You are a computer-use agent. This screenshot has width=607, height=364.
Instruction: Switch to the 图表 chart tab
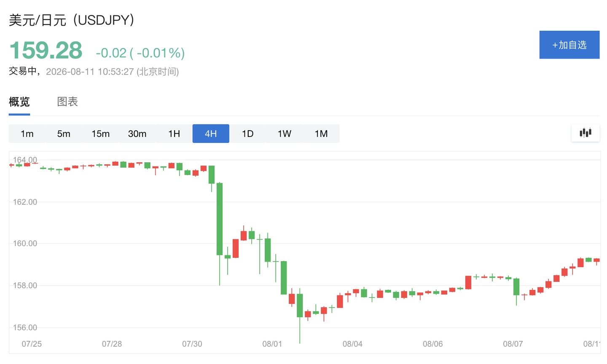[67, 102]
